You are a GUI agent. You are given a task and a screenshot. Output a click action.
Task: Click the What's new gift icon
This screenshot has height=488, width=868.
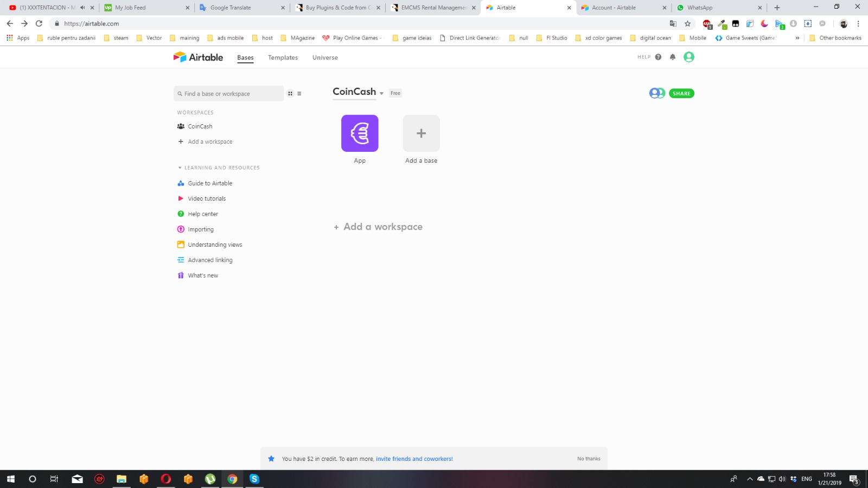click(181, 275)
